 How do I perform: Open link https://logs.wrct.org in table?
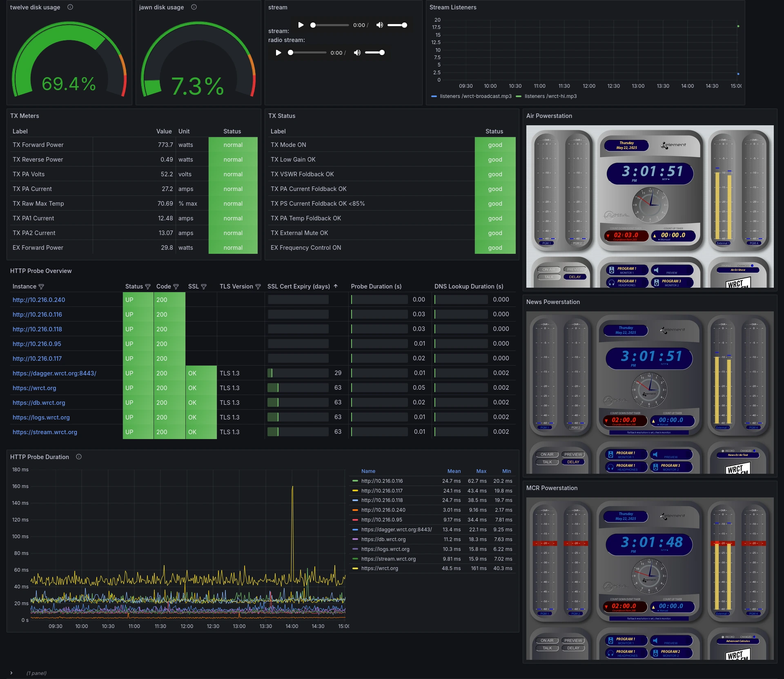[x=41, y=417]
